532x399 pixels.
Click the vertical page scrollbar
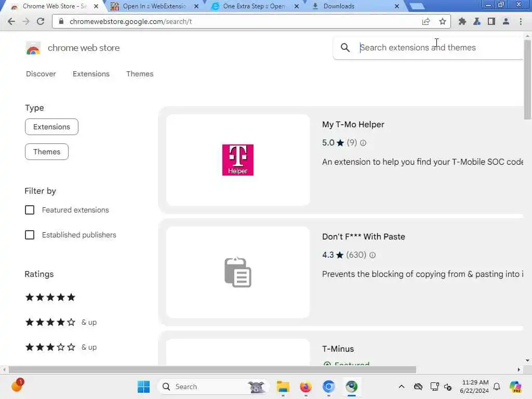pyautogui.click(x=527, y=79)
